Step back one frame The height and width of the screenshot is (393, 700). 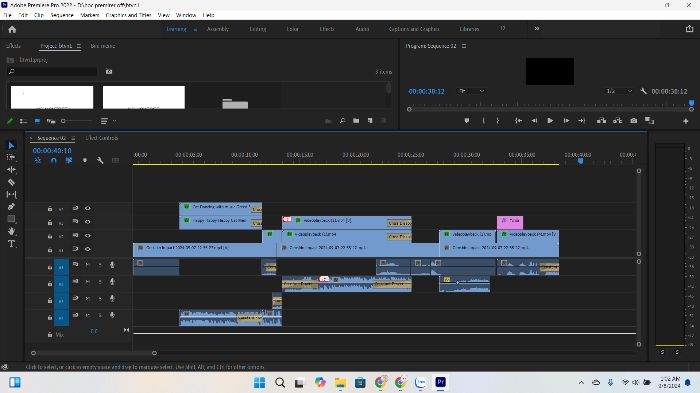534,121
